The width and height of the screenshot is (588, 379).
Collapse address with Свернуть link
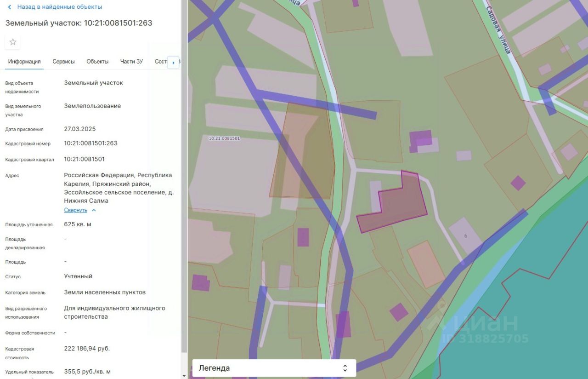pyautogui.click(x=75, y=210)
